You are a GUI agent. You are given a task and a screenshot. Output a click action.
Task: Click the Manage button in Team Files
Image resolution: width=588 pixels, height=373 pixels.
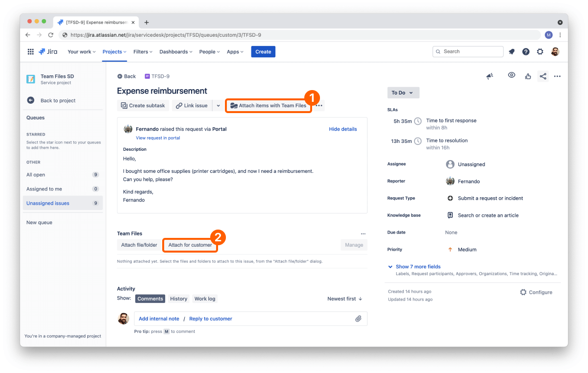(354, 245)
